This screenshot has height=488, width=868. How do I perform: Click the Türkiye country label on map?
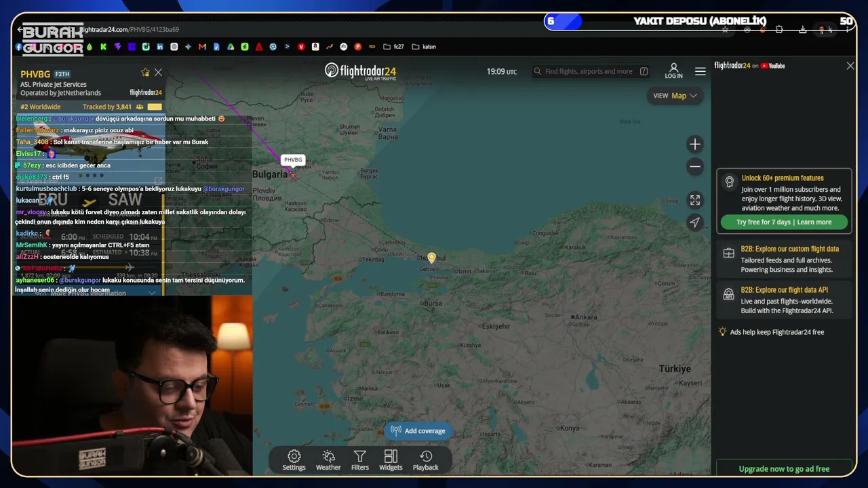(675, 369)
